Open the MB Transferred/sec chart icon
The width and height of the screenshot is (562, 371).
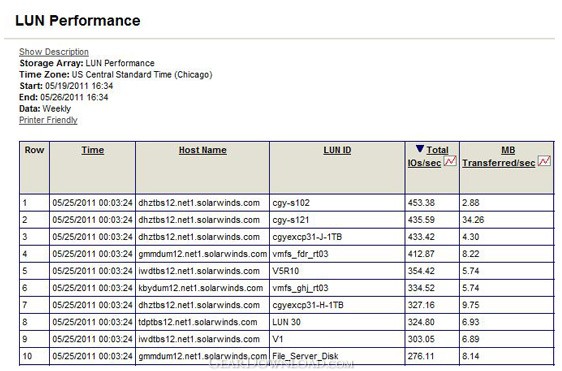coord(544,161)
